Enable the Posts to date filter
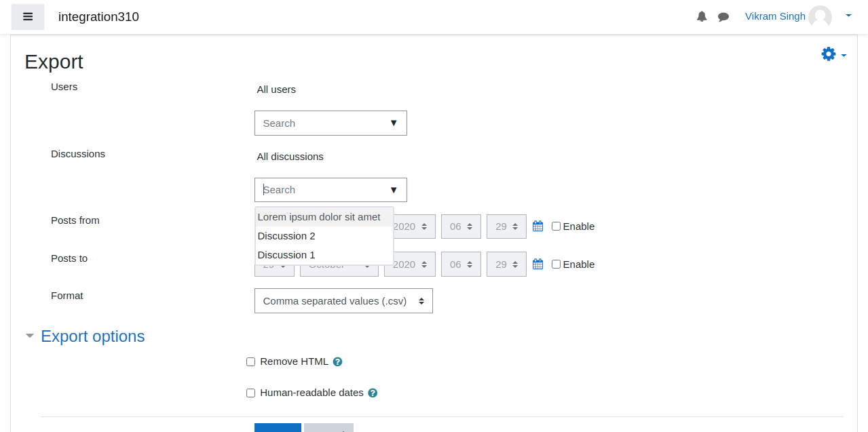Screen dimensions: 868x432 (556, 264)
